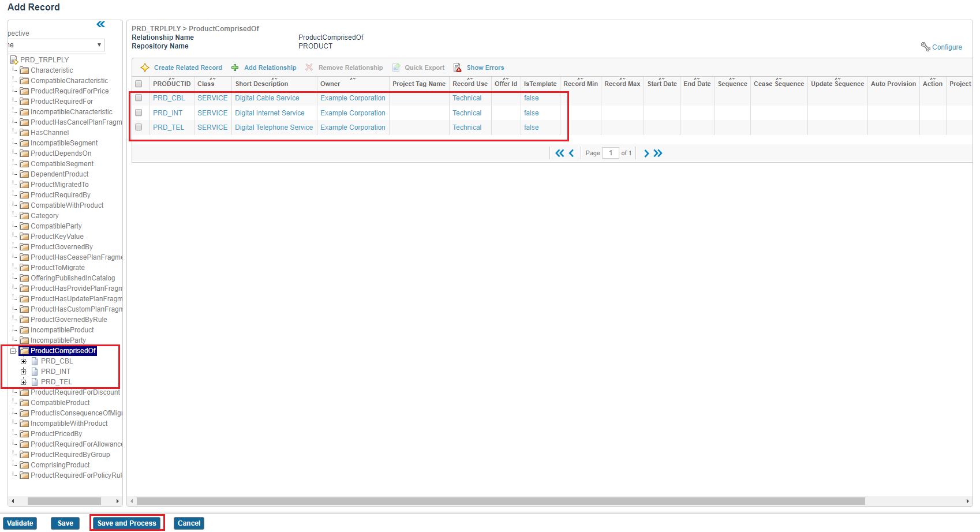The image size is (980, 532).
Task: Click the Configure wrench icon
Action: 925,47
